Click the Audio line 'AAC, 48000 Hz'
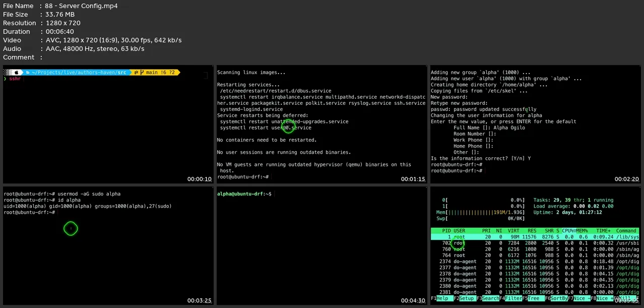The image size is (644, 308). pyautogui.click(x=95, y=49)
